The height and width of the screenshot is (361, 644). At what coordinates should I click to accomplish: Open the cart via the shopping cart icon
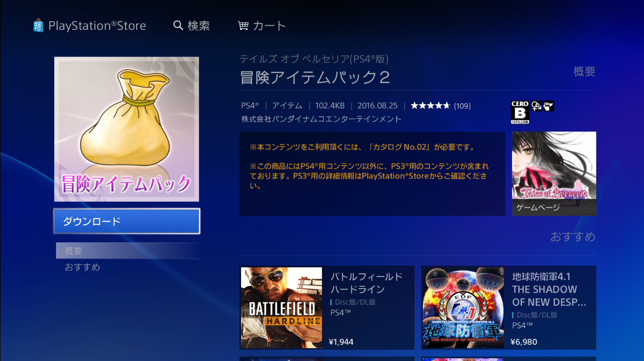[243, 26]
